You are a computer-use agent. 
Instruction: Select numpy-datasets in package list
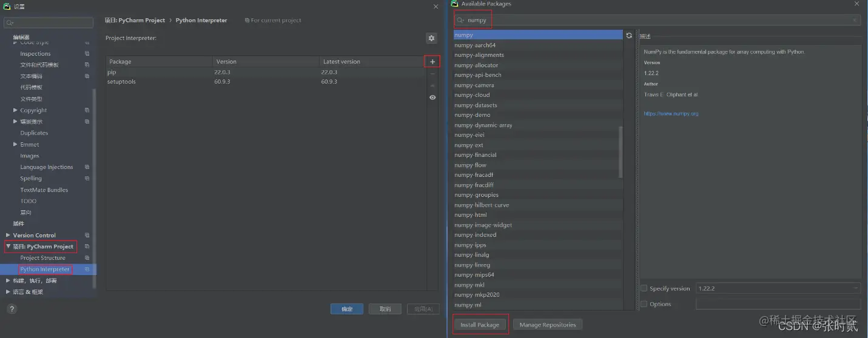click(538, 105)
